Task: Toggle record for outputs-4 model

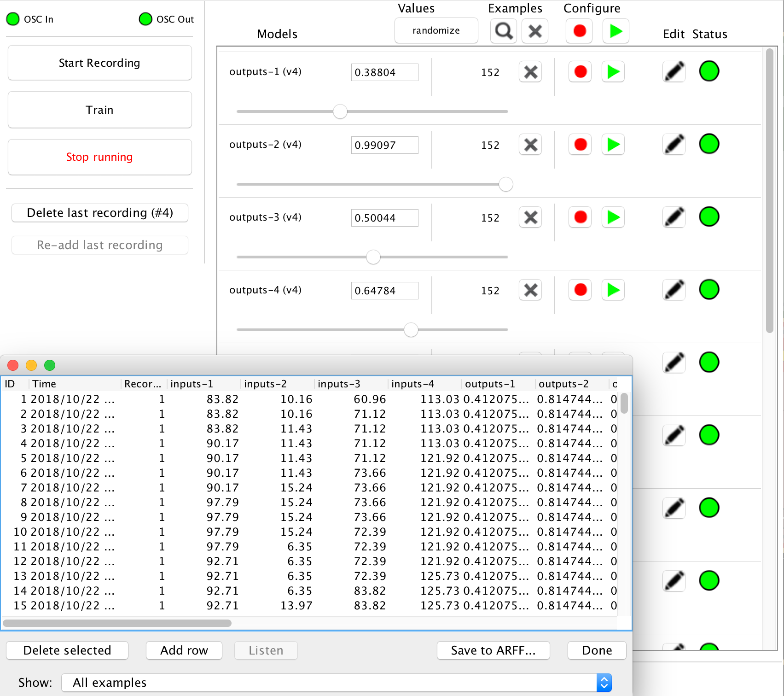Action: 580,290
